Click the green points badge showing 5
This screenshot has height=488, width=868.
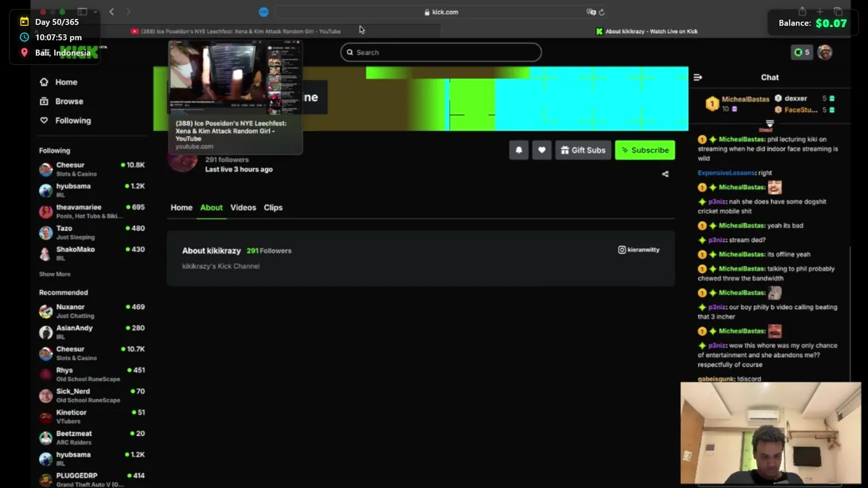802,52
